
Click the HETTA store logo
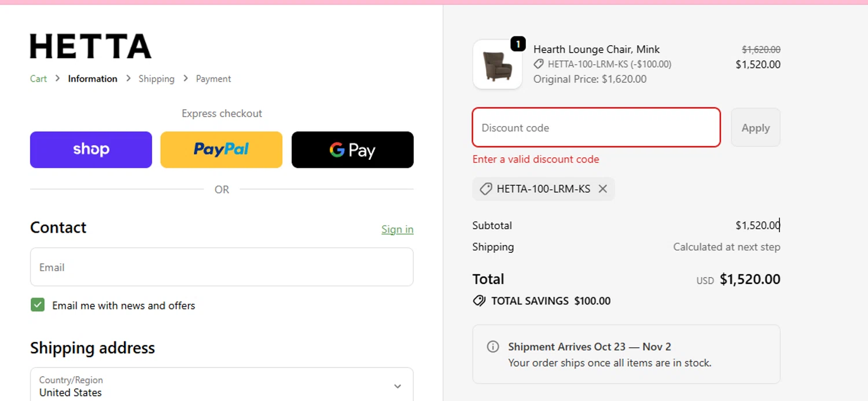coord(91,46)
